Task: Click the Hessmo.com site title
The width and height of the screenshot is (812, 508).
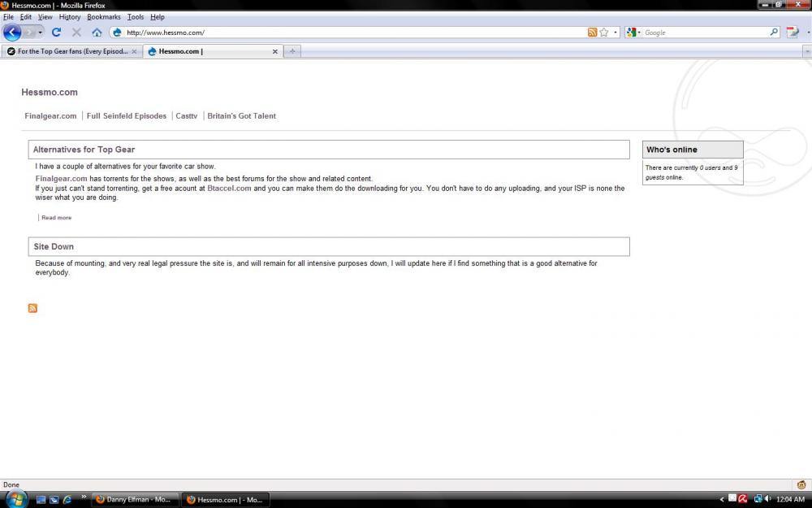Action: pyautogui.click(x=50, y=93)
